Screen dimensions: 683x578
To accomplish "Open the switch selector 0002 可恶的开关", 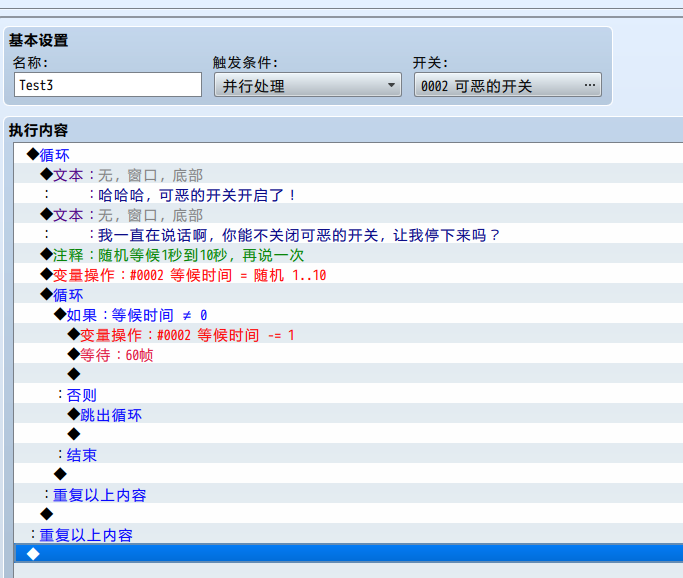I will (x=507, y=85).
